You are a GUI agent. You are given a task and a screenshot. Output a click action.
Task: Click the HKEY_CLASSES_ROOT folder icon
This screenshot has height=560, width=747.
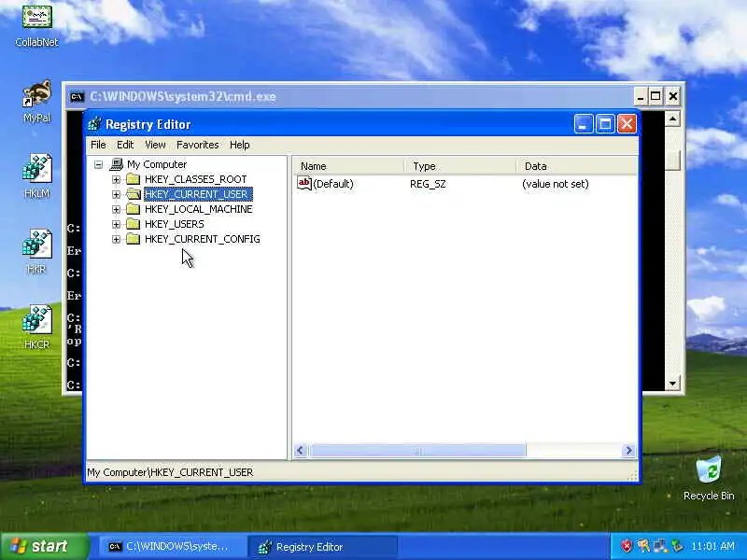coord(133,179)
